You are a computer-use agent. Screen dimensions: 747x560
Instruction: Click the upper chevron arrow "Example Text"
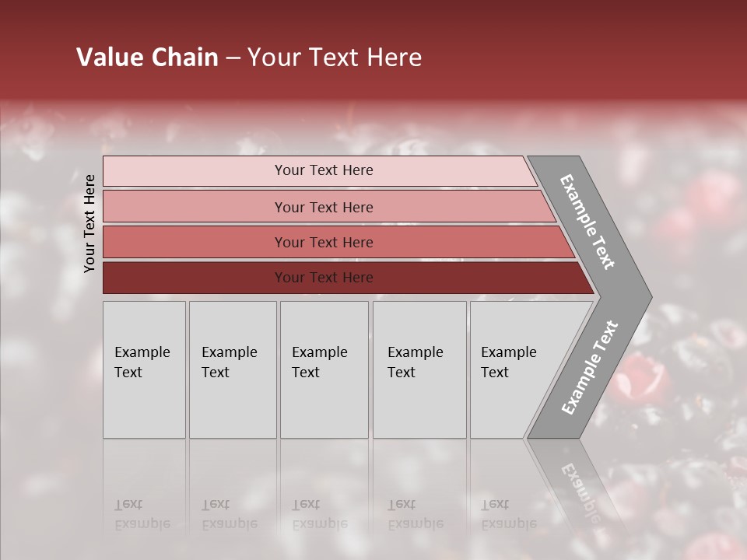click(x=589, y=222)
